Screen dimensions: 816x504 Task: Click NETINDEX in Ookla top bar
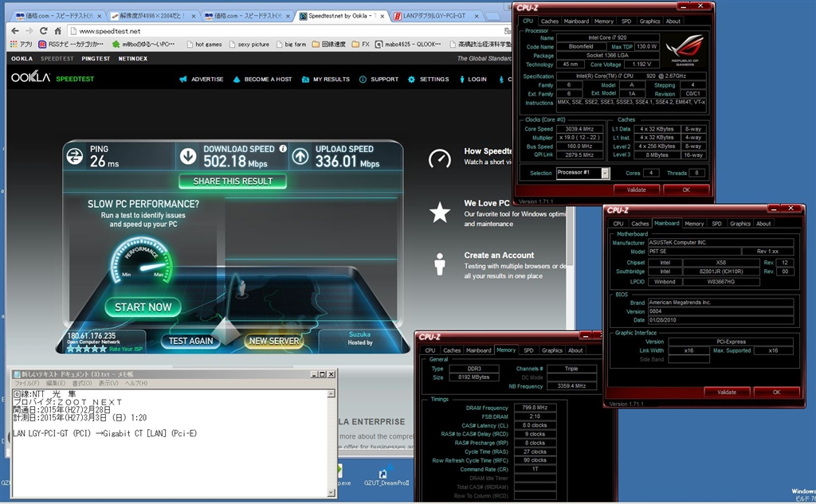[133, 59]
